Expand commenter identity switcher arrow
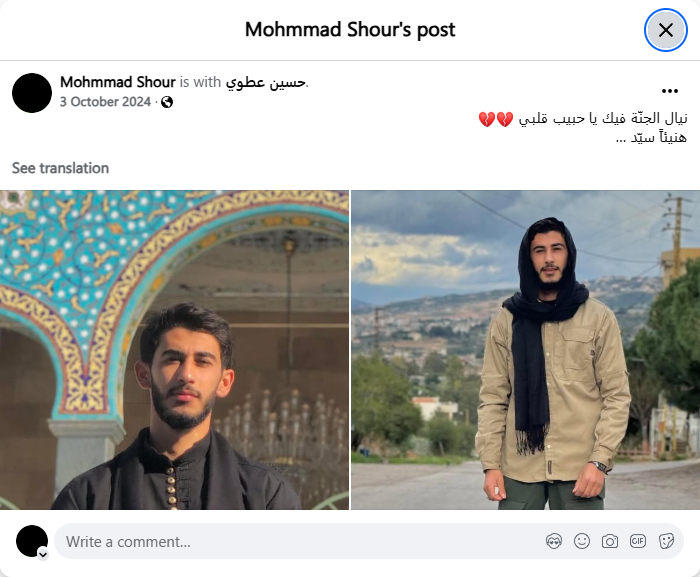 pos(43,555)
